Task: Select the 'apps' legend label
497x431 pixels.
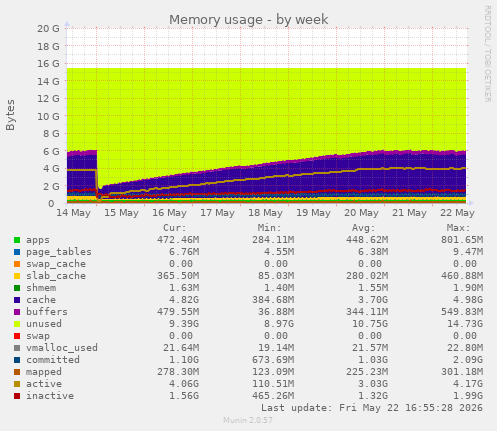Action: [38, 240]
